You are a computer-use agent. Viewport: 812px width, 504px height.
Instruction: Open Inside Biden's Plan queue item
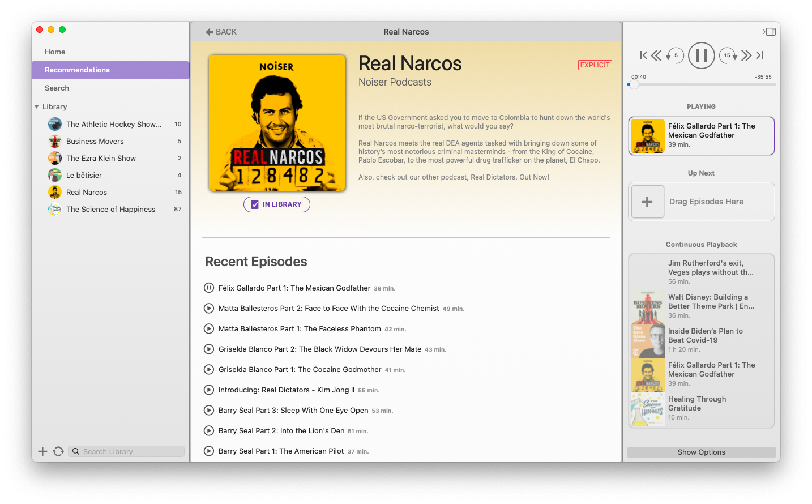[701, 340]
